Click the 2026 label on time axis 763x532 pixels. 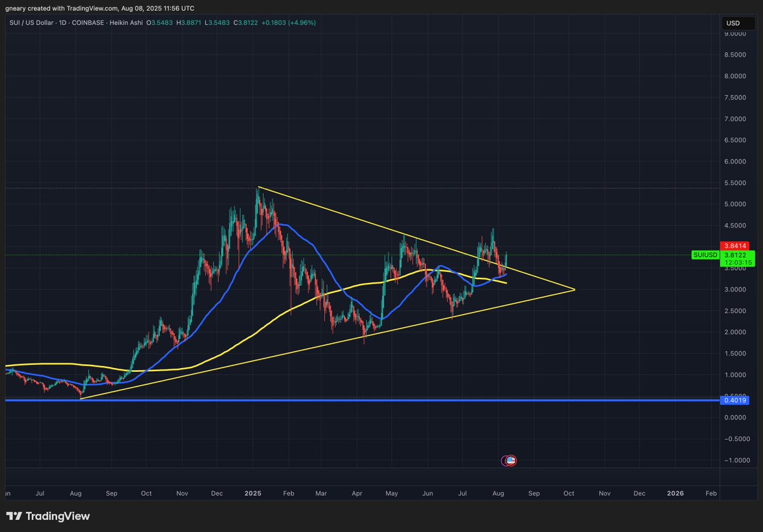coord(675,493)
